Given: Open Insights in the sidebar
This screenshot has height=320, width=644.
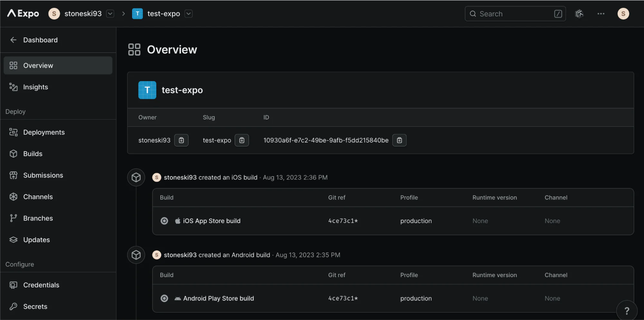Looking at the screenshot, I should coord(58,87).
